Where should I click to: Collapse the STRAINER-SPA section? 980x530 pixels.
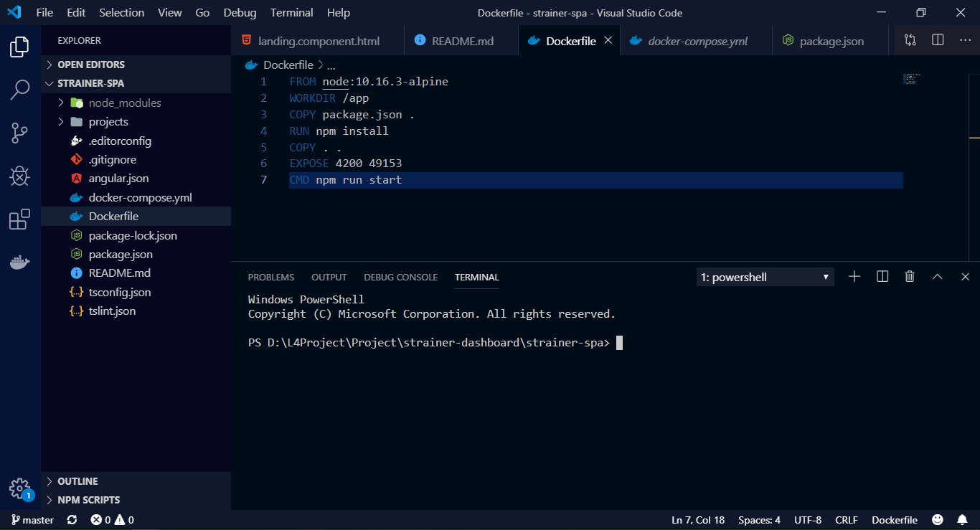click(136, 83)
